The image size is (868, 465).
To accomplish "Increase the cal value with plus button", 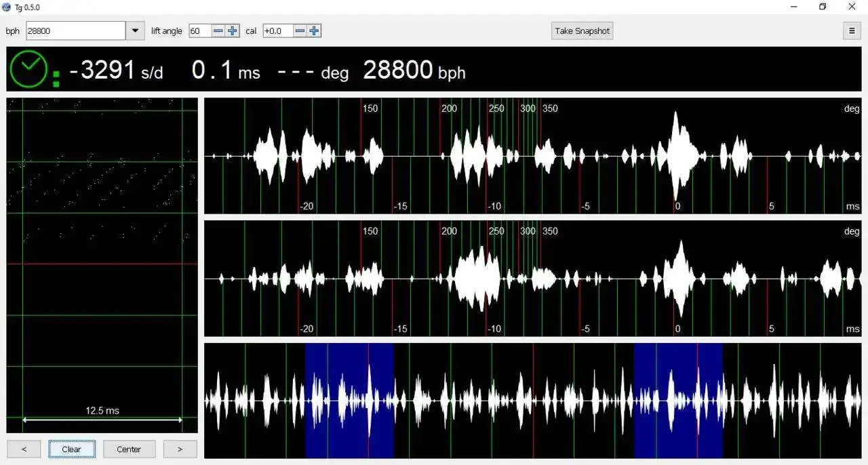I will (314, 31).
